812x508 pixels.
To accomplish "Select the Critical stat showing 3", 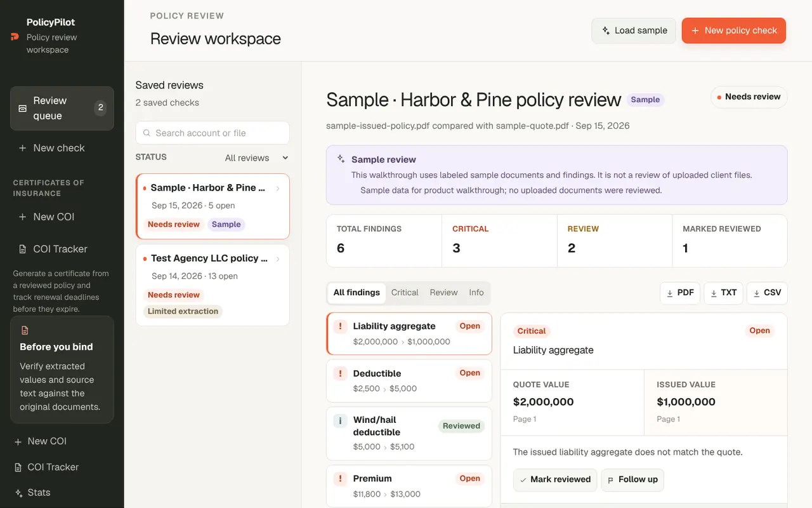I will point(499,241).
